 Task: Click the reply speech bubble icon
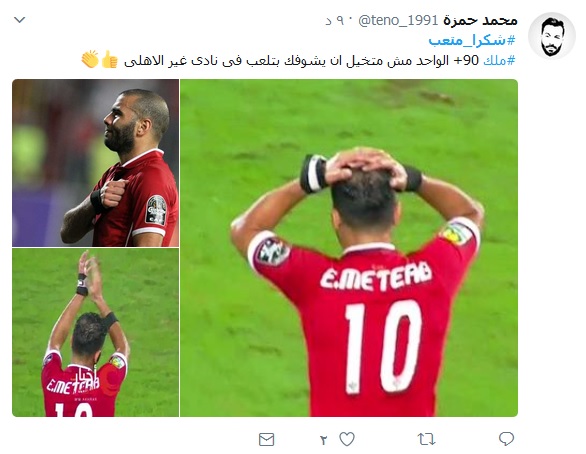click(506, 439)
